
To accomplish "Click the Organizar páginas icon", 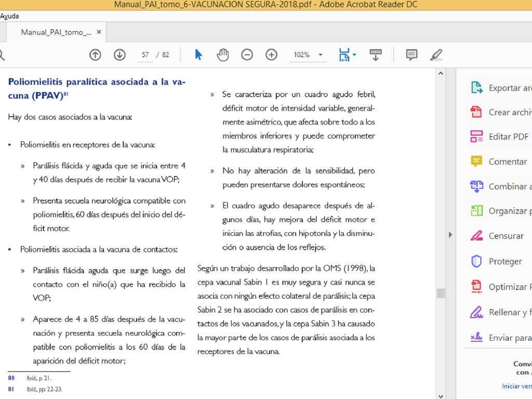I will click(477, 211).
